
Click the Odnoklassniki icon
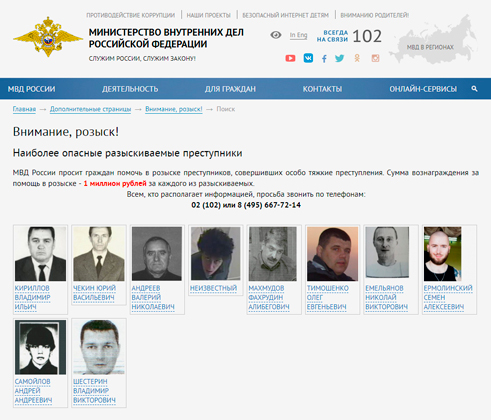[x=357, y=58]
